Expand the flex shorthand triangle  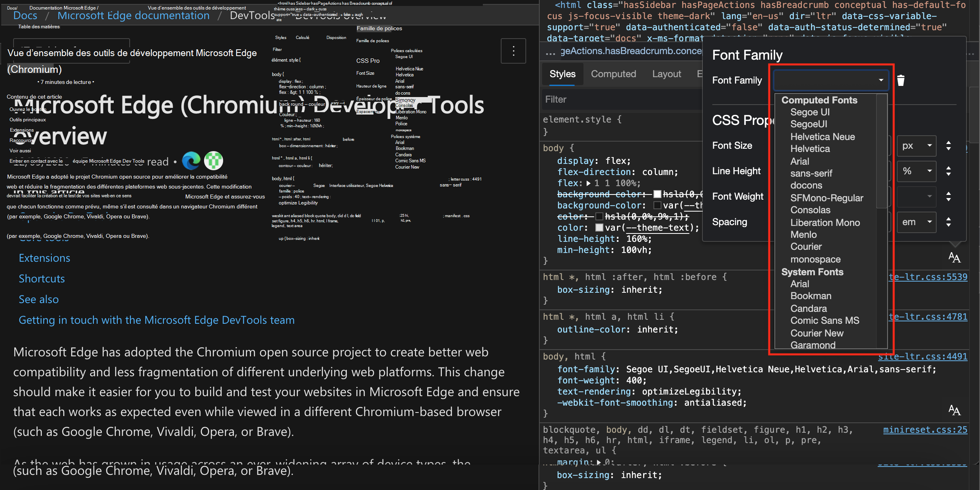point(589,183)
